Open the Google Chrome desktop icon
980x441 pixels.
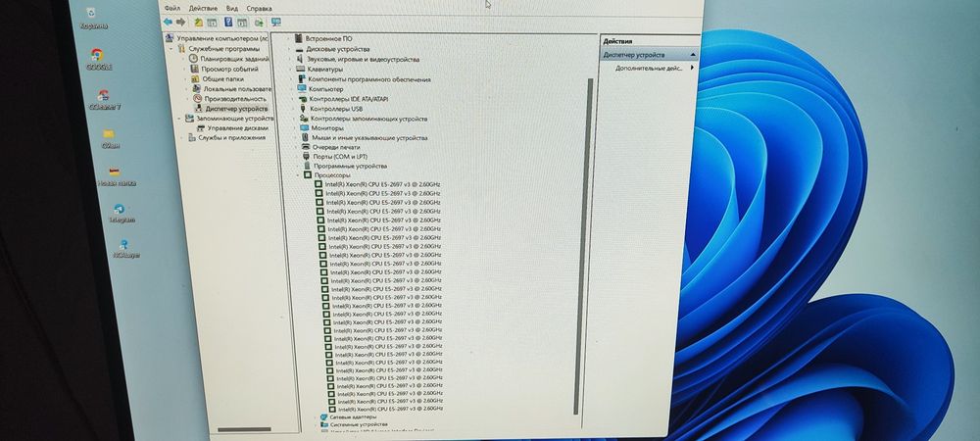point(97,60)
